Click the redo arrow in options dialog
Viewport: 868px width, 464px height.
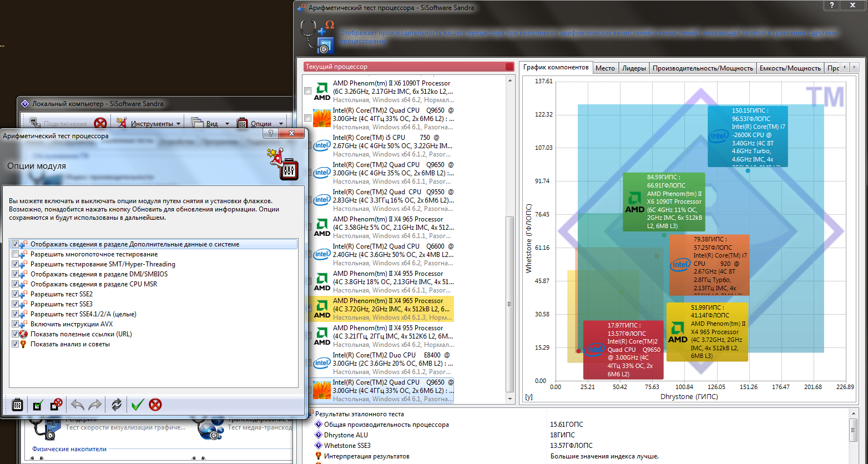coord(95,405)
